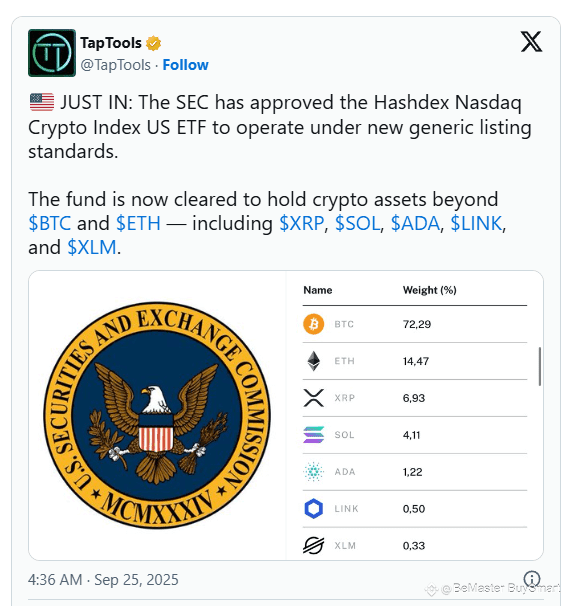Image resolution: width=568 pixels, height=606 pixels.
Task: Click the Solana icon in table
Action: coord(313,434)
